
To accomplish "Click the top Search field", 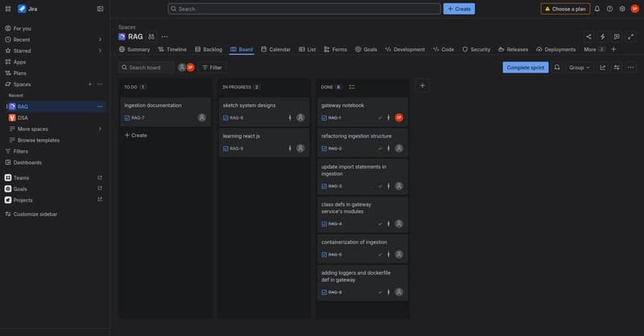I will click(x=304, y=9).
